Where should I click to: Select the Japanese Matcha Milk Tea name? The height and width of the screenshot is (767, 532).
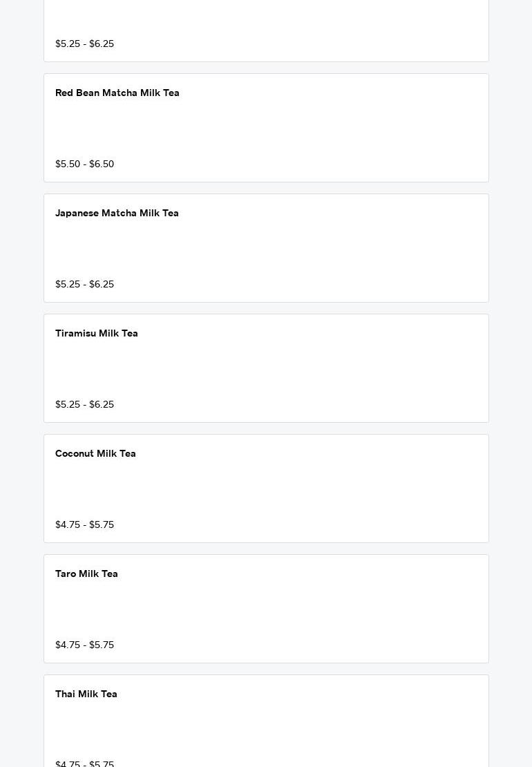tap(117, 214)
